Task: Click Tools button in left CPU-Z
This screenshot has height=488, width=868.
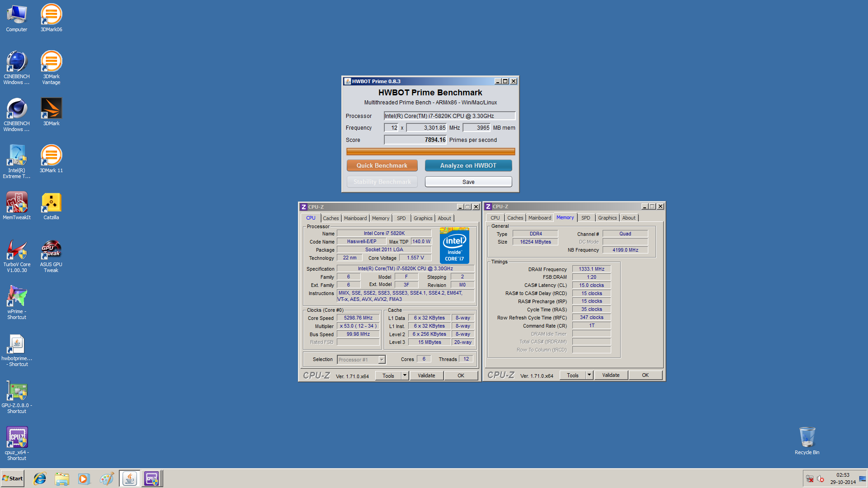Action: point(388,375)
